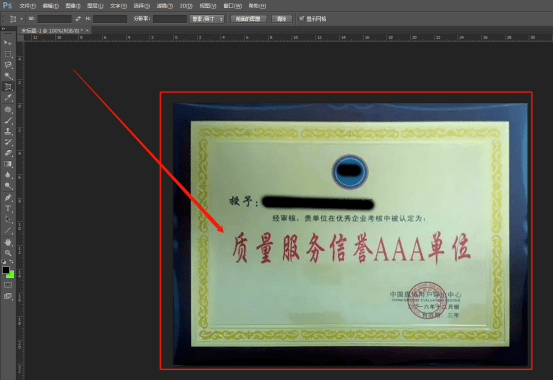Screen dimensions: 553x381
Task: Select the Magic Wand tool
Action: (x=8, y=75)
